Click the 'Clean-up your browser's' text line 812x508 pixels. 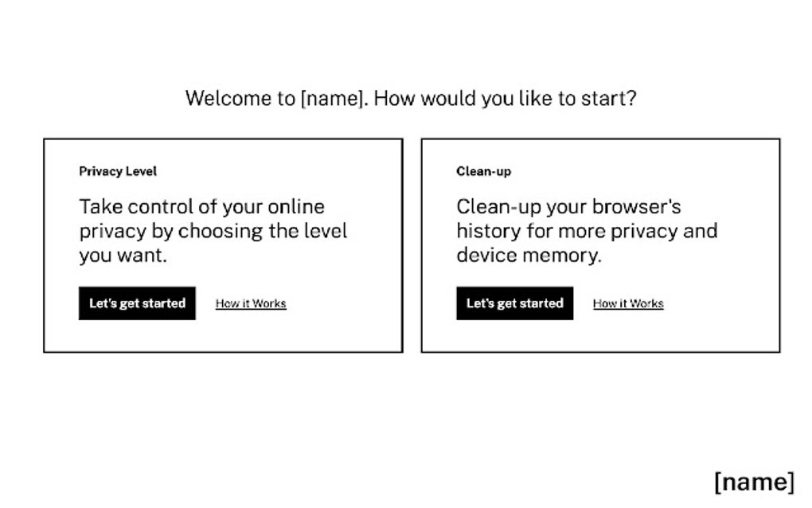point(568,207)
